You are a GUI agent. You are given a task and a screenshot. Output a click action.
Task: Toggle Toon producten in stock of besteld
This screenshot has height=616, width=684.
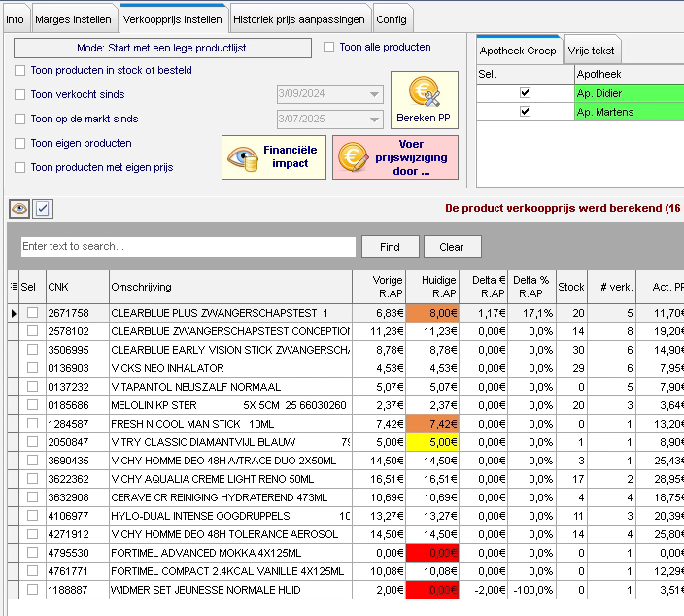tap(20, 71)
